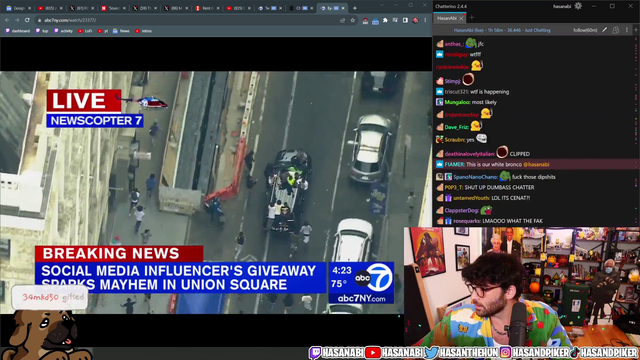The image size is (640, 360).
Task: Click username Stimpj in chat
Action: click(x=453, y=81)
